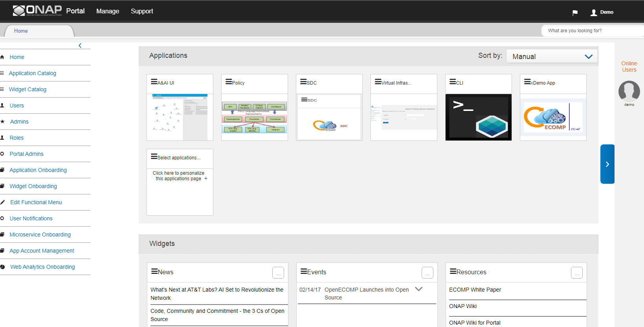Open the Resources widget hamburger icon
This screenshot has height=327, width=644.
[453, 271]
